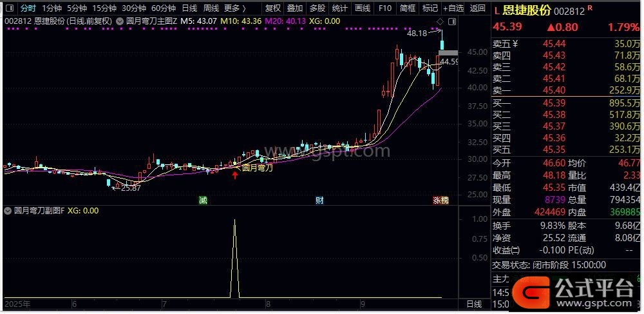Click the 交易状态 闭市阶段 status line

click(549, 266)
